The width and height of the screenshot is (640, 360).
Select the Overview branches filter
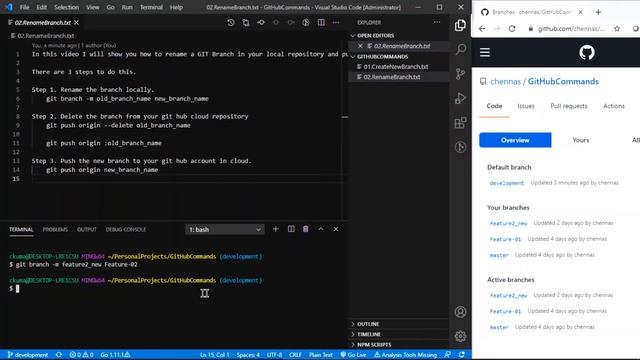[x=515, y=140]
